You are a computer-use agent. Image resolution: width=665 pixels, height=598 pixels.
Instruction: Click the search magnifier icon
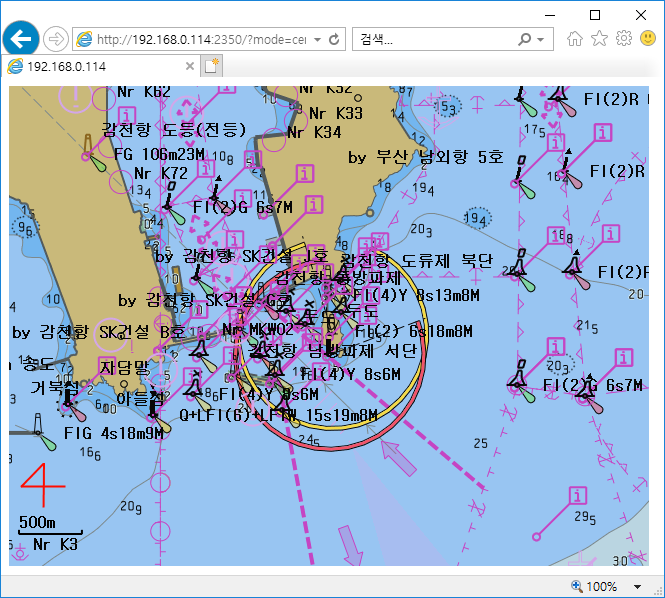(526, 40)
